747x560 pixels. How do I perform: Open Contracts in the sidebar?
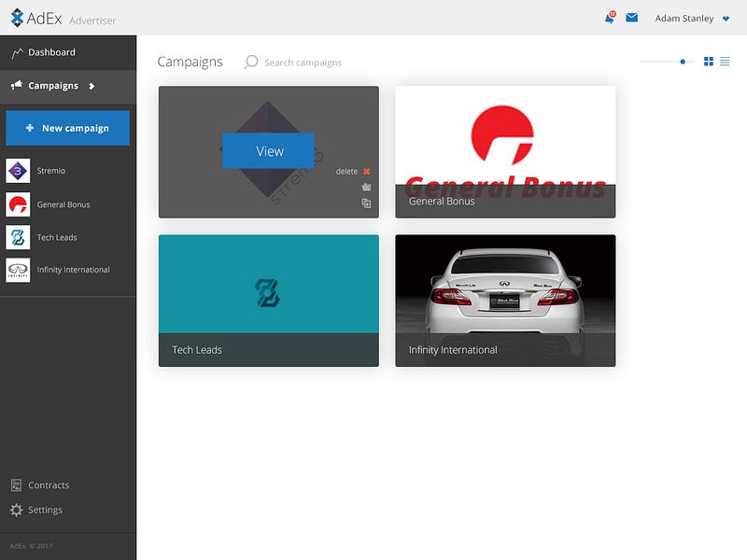pyautogui.click(x=40, y=485)
